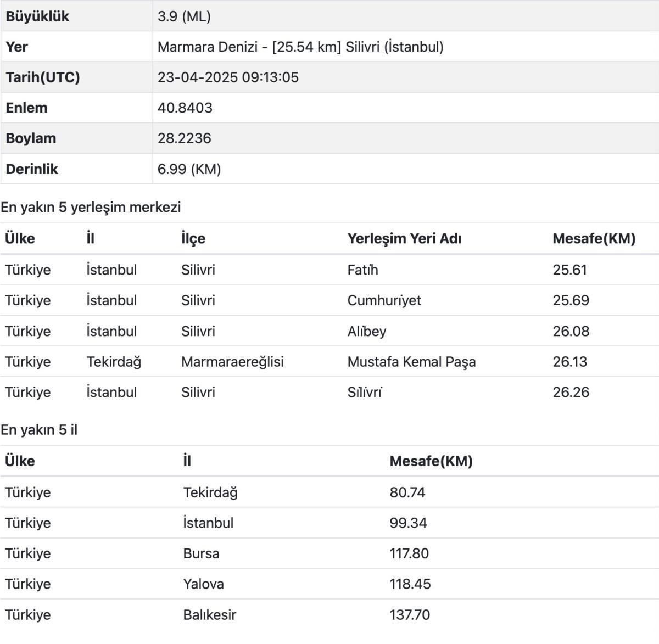Click the Balıkesir distance 137.70
The height and width of the screenshot is (644, 659).
410,614
